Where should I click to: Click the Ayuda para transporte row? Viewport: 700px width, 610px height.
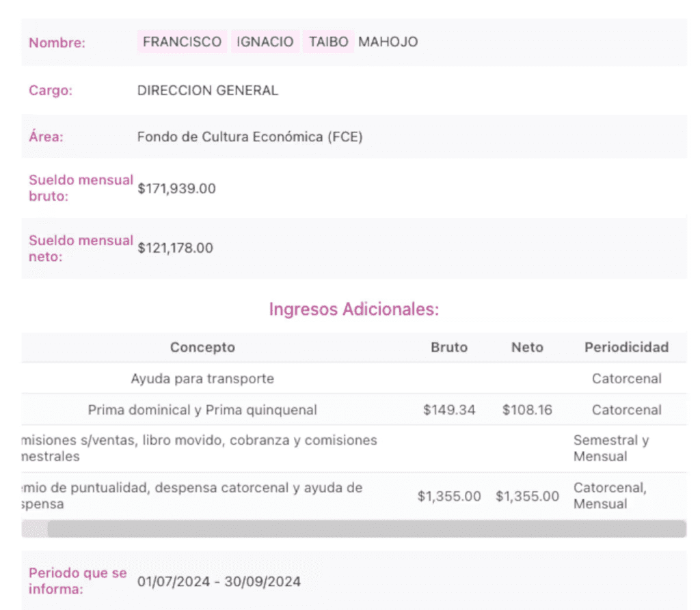[202, 378]
